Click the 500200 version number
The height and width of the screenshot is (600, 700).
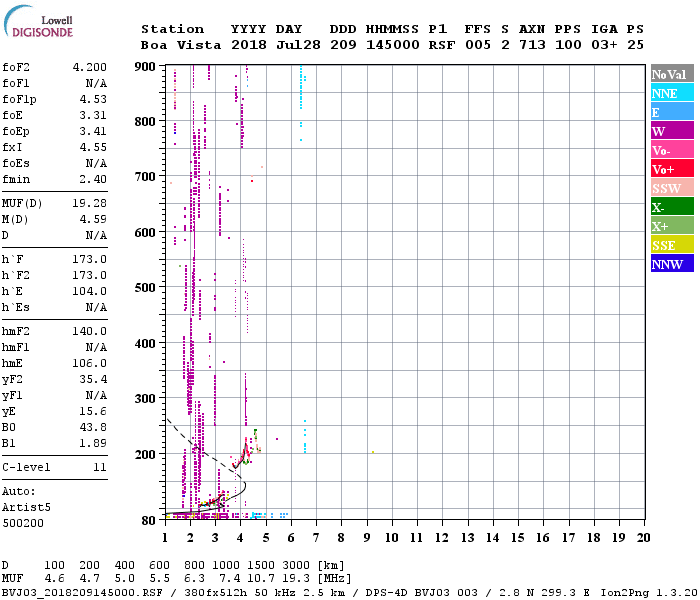(x=23, y=523)
